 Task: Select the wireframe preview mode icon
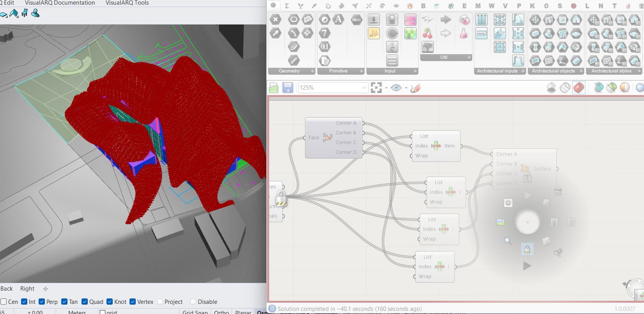coord(565,88)
